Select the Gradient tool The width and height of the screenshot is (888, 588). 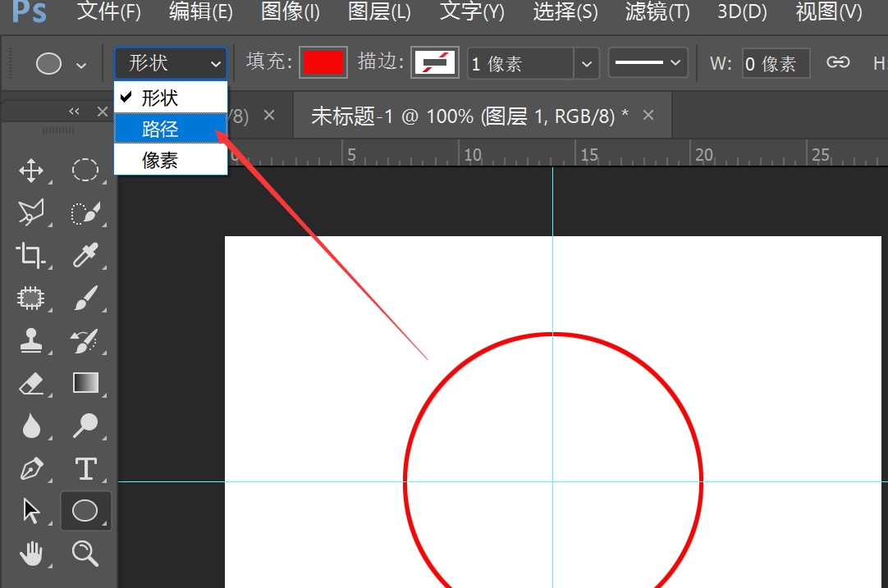85,383
